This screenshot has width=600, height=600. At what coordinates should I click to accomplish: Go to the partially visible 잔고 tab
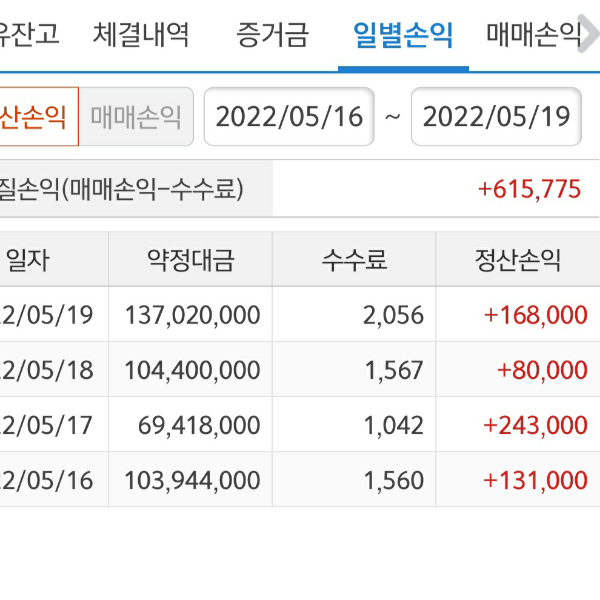click(x=30, y=35)
